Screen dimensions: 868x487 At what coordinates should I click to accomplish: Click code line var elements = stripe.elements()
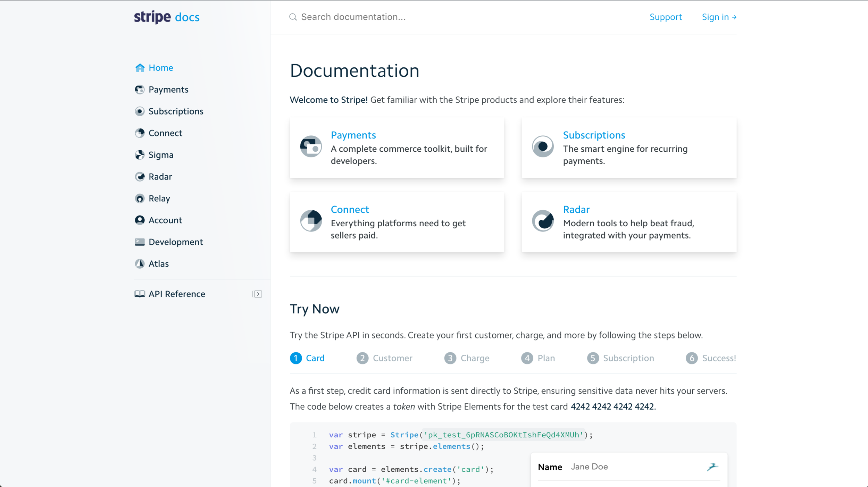(x=407, y=446)
